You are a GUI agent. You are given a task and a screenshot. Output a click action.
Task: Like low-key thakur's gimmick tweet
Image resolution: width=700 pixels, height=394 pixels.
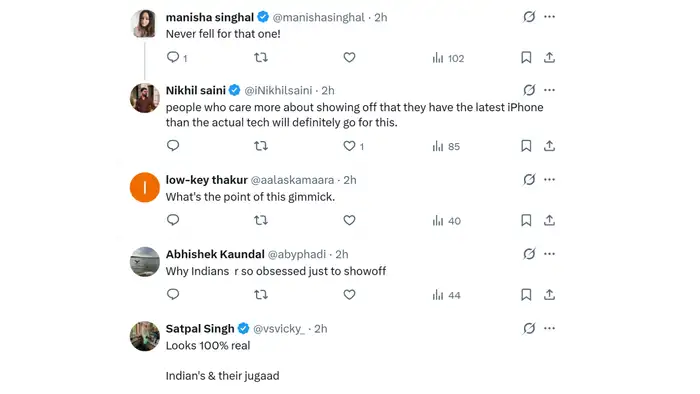[x=349, y=220]
